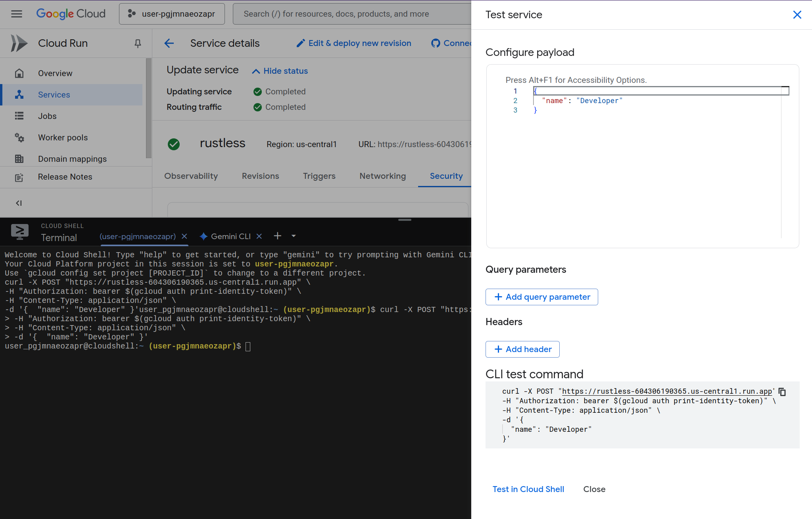Image resolution: width=812 pixels, height=519 pixels.
Task: Open the Worker pools page
Action: tap(63, 138)
